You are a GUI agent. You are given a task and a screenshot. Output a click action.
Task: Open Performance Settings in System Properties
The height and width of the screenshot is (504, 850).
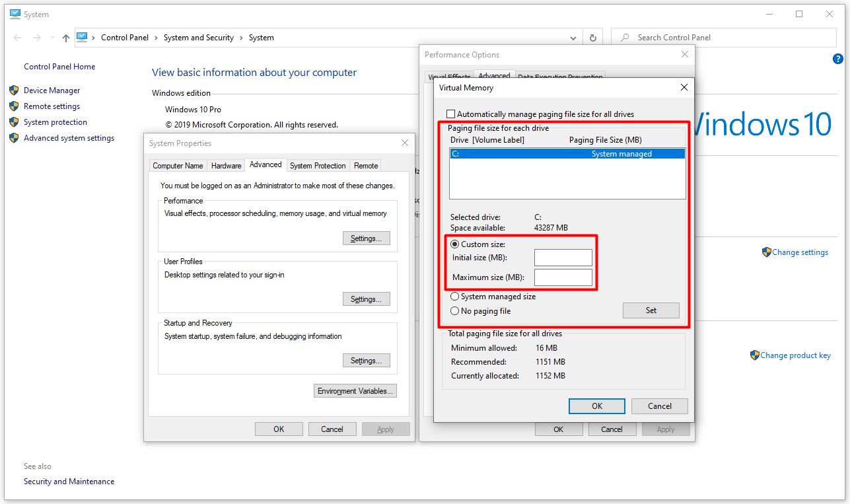click(366, 238)
